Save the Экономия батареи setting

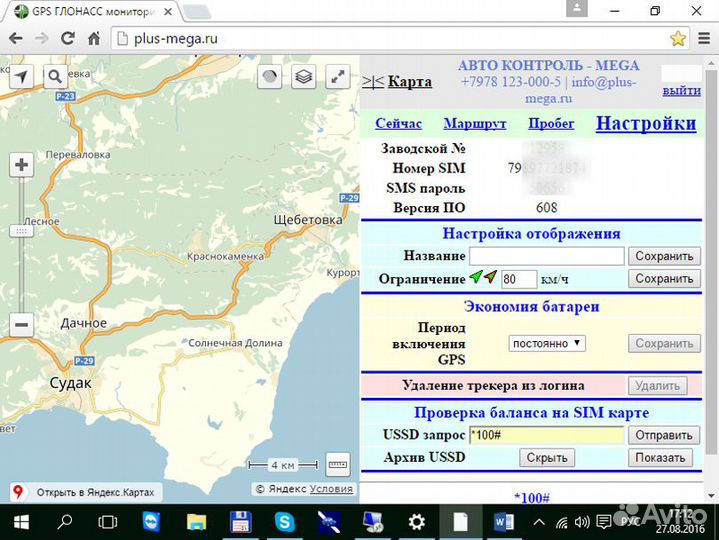pos(664,343)
